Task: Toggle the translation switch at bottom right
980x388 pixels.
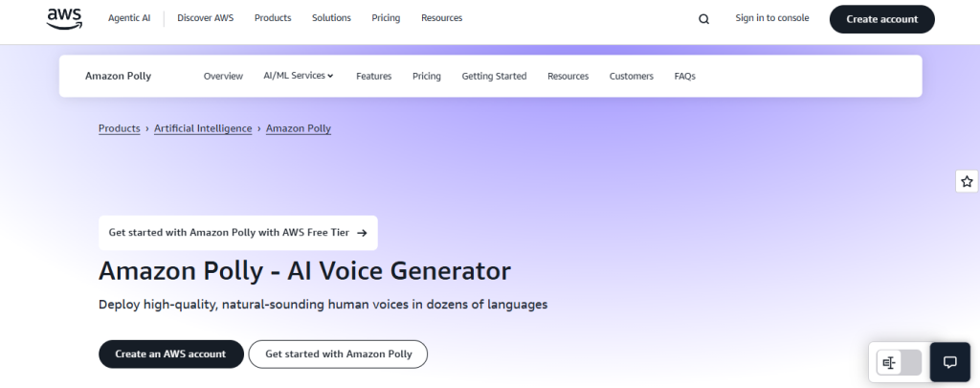Action: [x=899, y=363]
